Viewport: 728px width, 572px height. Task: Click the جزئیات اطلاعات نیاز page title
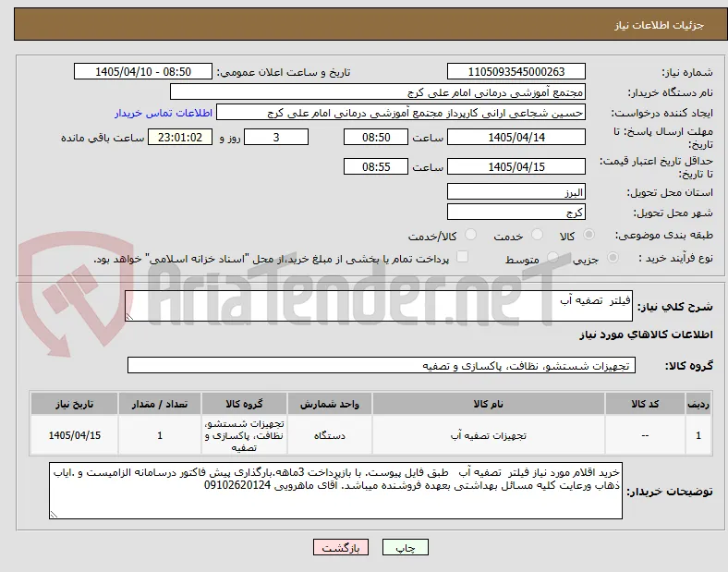(660, 25)
